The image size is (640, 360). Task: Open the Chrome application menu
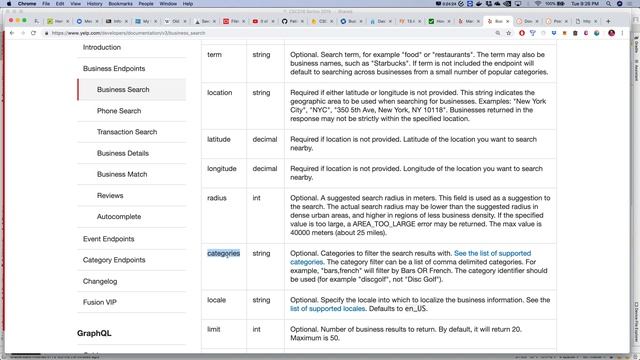[27, 4]
